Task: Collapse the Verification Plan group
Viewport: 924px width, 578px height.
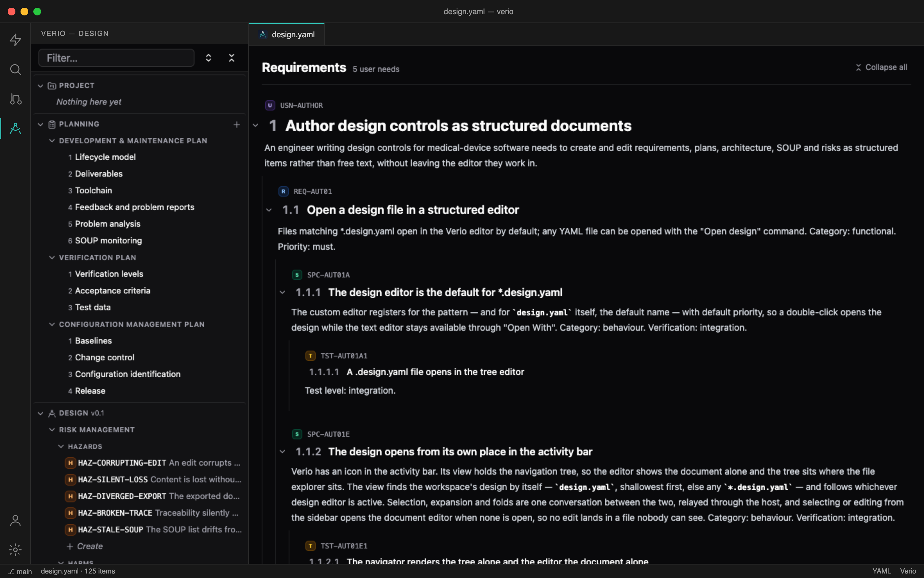Action: pos(52,258)
